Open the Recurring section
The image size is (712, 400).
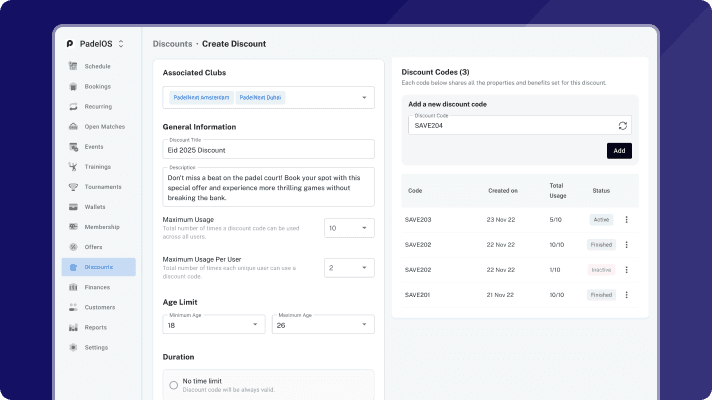tap(99, 106)
